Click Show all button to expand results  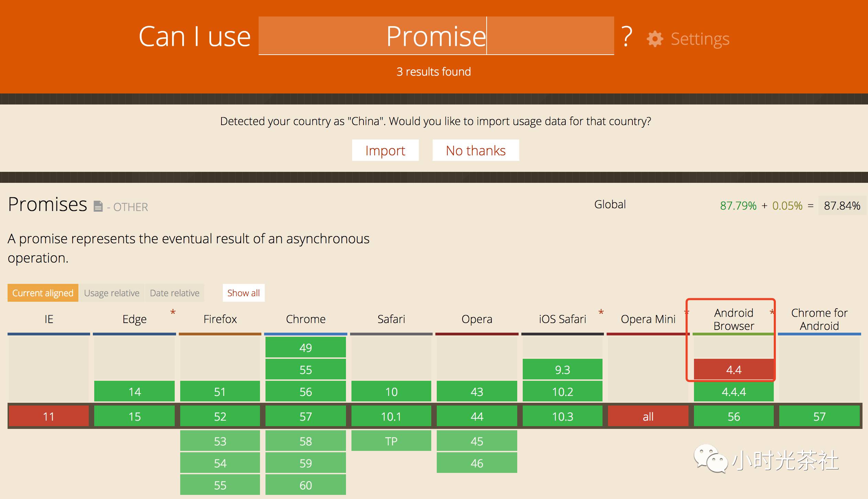tap(245, 292)
